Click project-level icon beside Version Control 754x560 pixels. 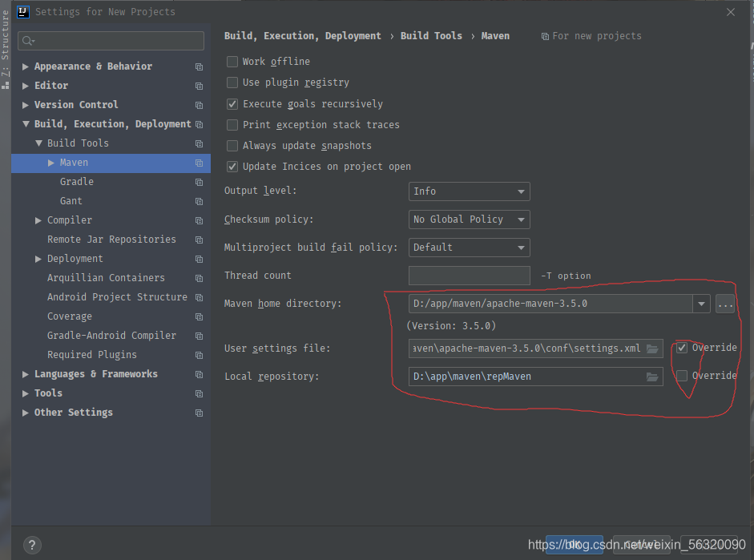click(x=199, y=106)
